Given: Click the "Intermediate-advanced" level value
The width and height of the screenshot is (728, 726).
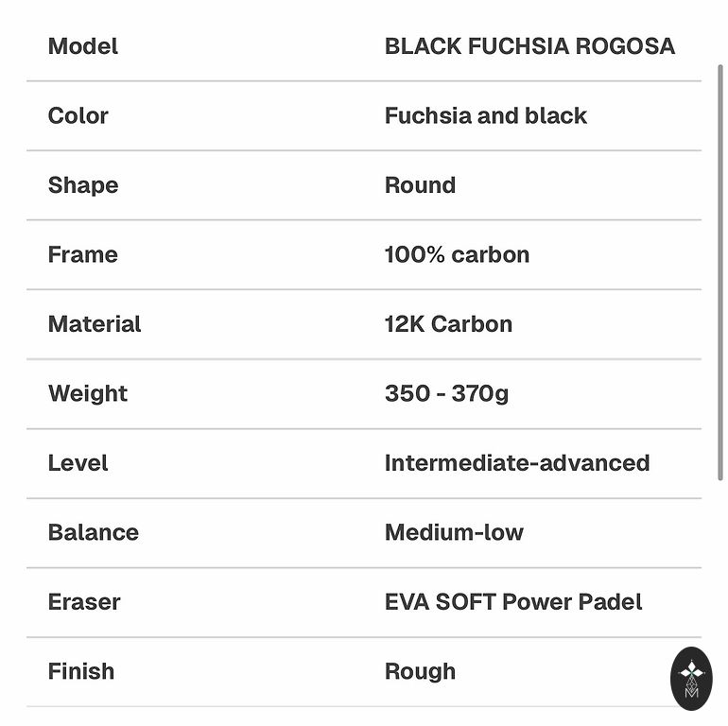Looking at the screenshot, I should tap(516, 463).
